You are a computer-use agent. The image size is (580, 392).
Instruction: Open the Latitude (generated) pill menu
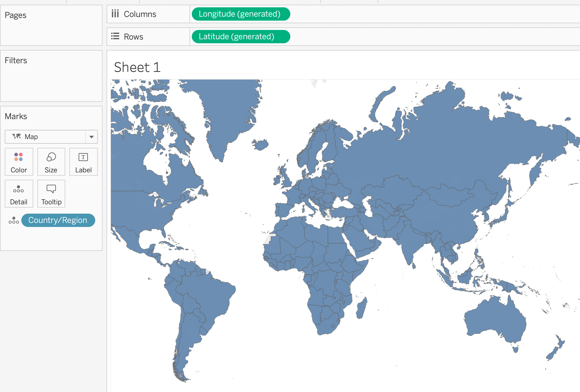[x=240, y=37]
